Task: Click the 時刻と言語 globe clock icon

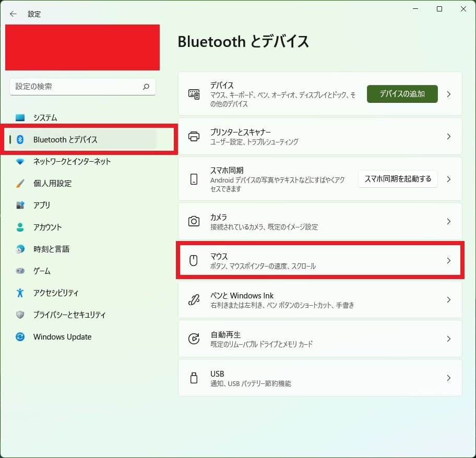Action: pyautogui.click(x=20, y=249)
